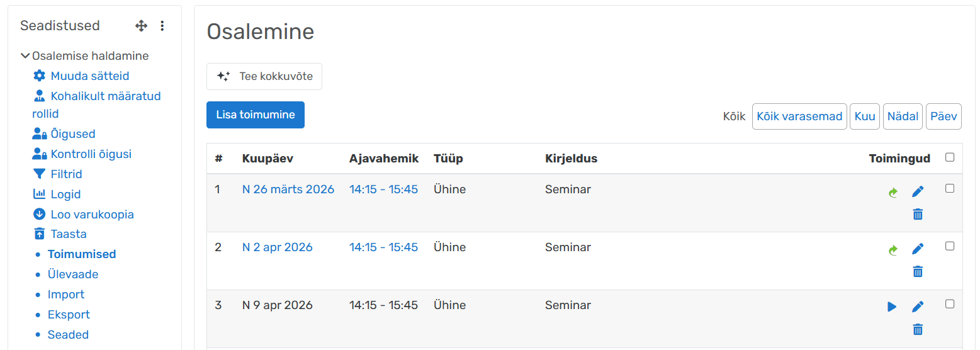
Task: Select checkbox for 26 märts 2026 row
Action: pyautogui.click(x=950, y=188)
